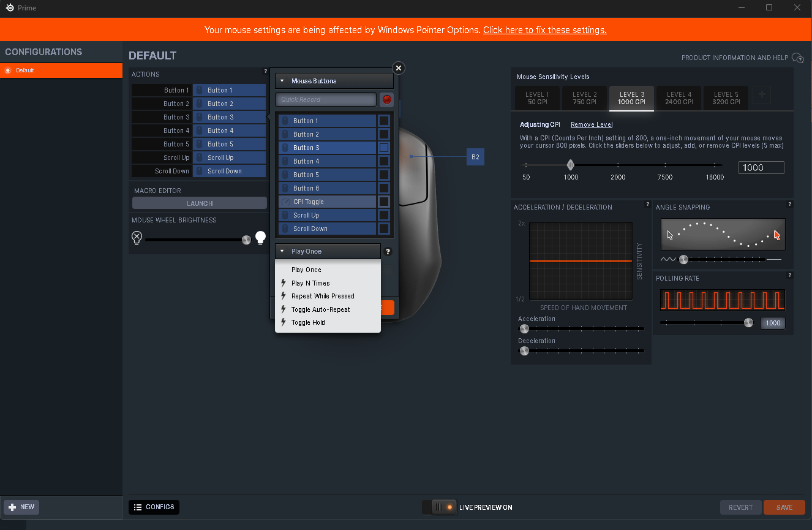Screen dimensions: 812x530
Task: Tick the checkbox beside Button 1 in the popup list
Action: click(x=384, y=121)
